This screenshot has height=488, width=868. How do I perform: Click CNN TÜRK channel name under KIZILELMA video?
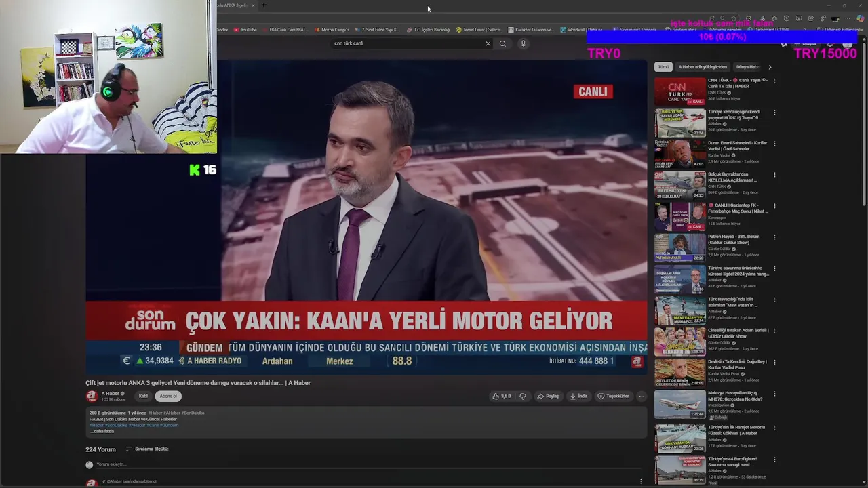[x=717, y=186]
